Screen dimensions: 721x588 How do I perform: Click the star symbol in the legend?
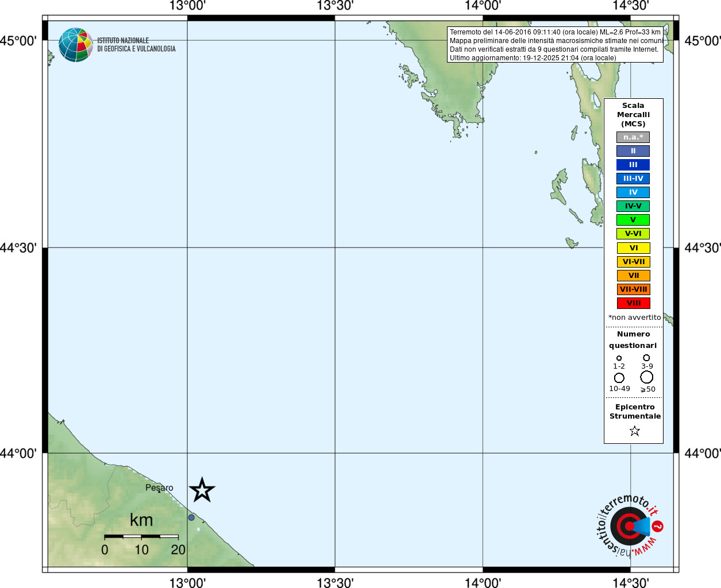pyautogui.click(x=634, y=431)
